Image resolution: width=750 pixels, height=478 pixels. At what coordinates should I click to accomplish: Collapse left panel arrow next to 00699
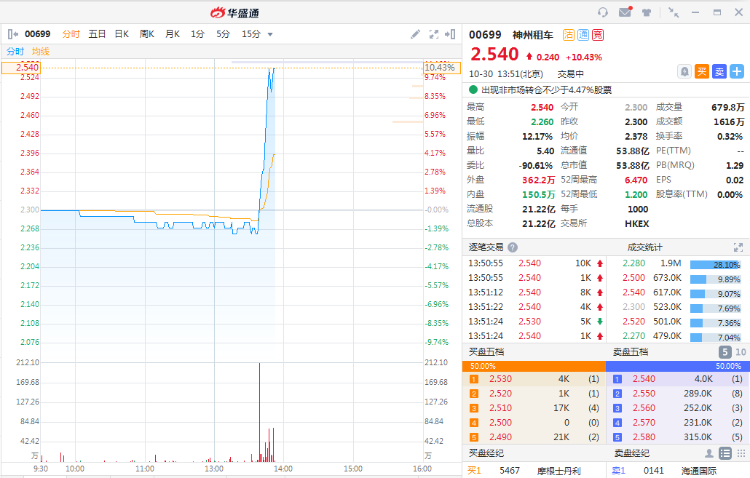tap(13, 34)
